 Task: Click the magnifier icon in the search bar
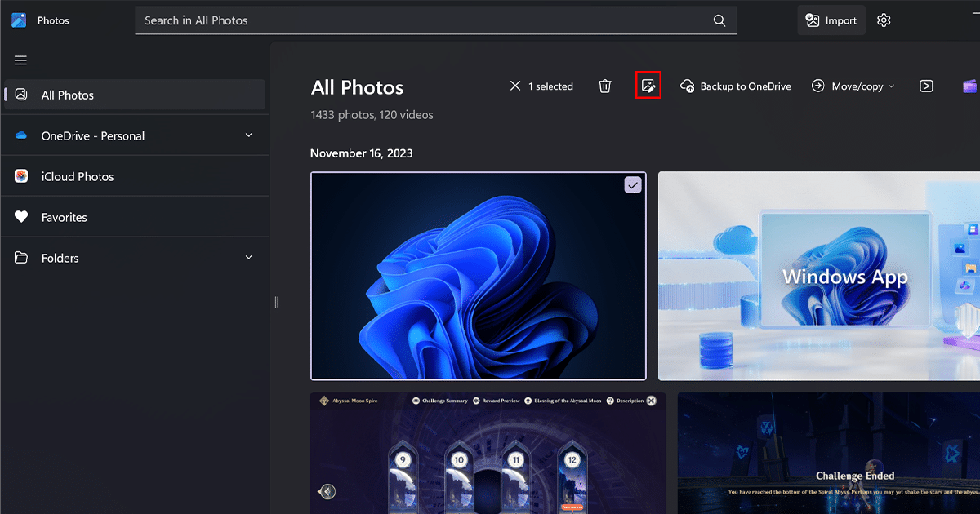[719, 20]
